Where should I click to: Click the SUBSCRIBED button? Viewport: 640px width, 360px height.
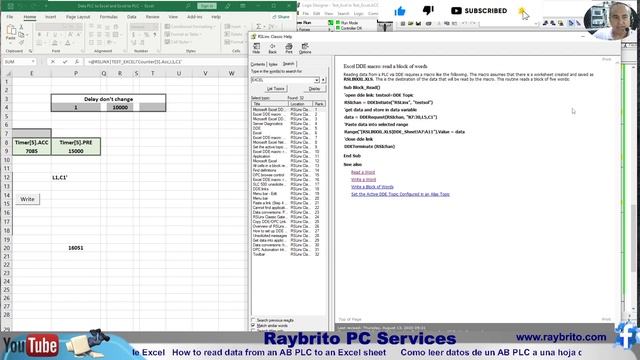click(479, 11)
